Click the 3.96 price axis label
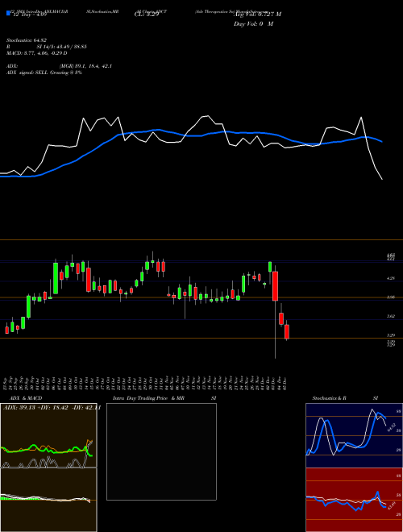Screen dimensions: 403x532 coord(391,297)
